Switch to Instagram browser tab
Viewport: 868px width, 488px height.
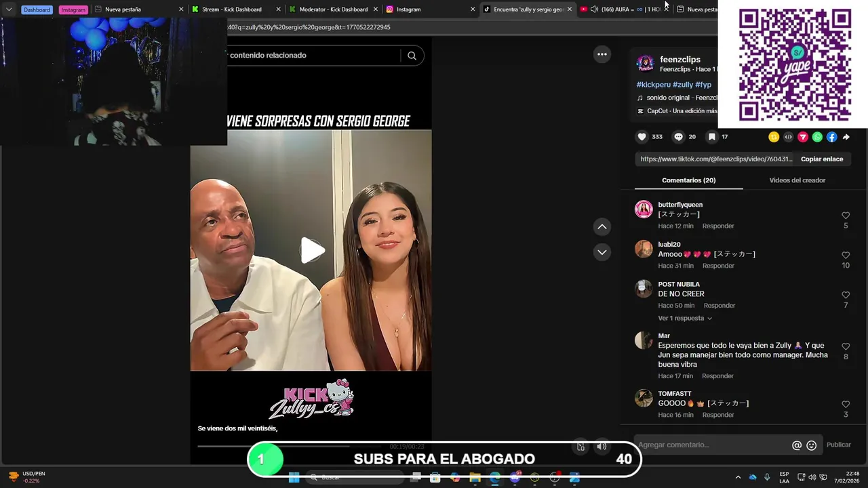coord(430,9)
